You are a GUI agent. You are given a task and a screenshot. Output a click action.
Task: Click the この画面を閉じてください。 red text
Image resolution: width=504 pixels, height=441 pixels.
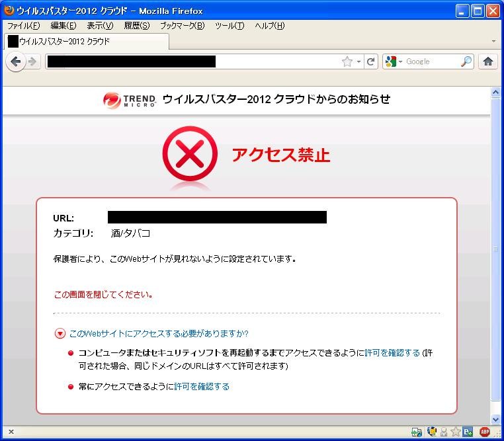click(x=103, y=294)
